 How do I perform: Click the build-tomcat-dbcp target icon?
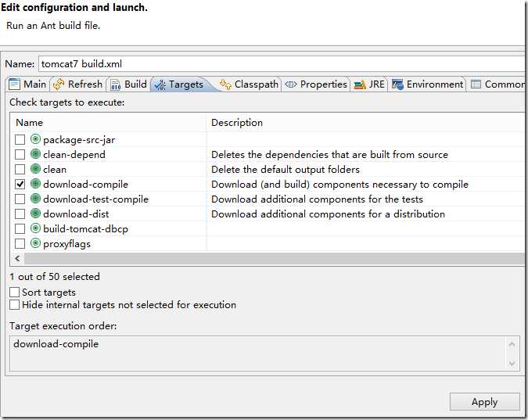point(35,228)
